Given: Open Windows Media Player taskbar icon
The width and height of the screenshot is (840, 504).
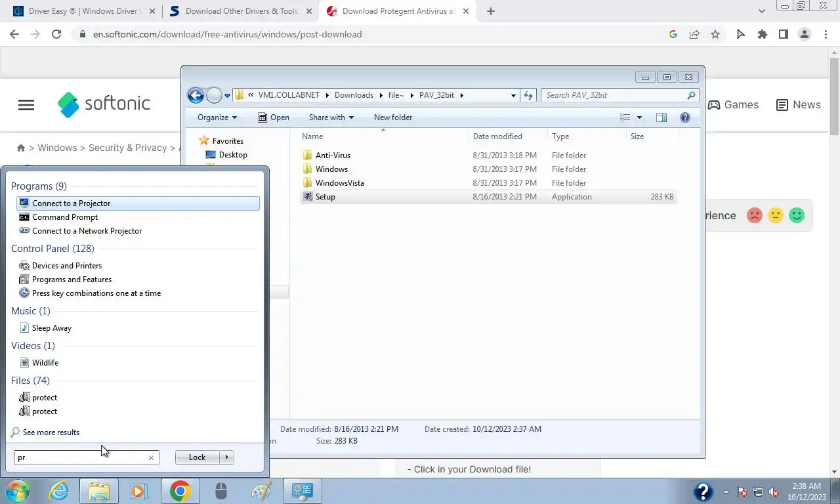Looking at the screenshot, I should (138, 491).
